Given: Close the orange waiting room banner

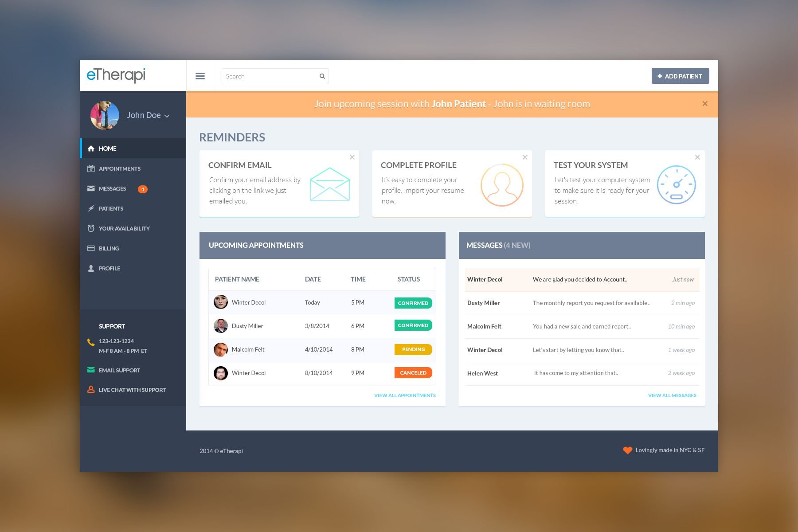Looking at the screenshot, I should pyautogui.click(x=705, y=103).
